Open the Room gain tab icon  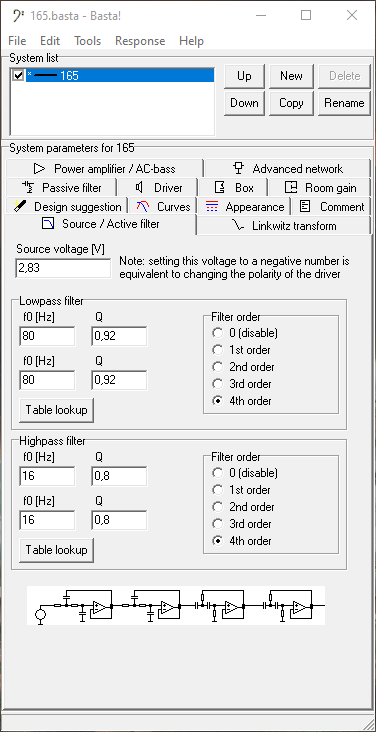[291, 188]
